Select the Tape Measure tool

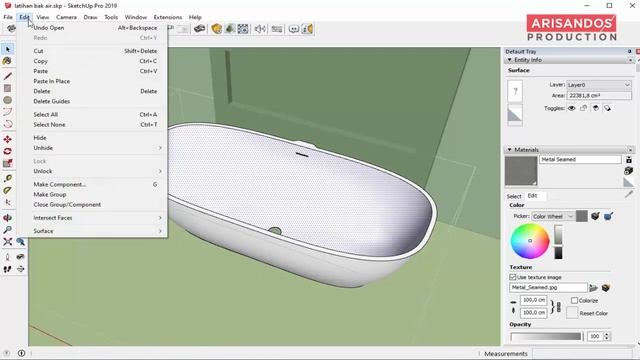pos(7,178)
